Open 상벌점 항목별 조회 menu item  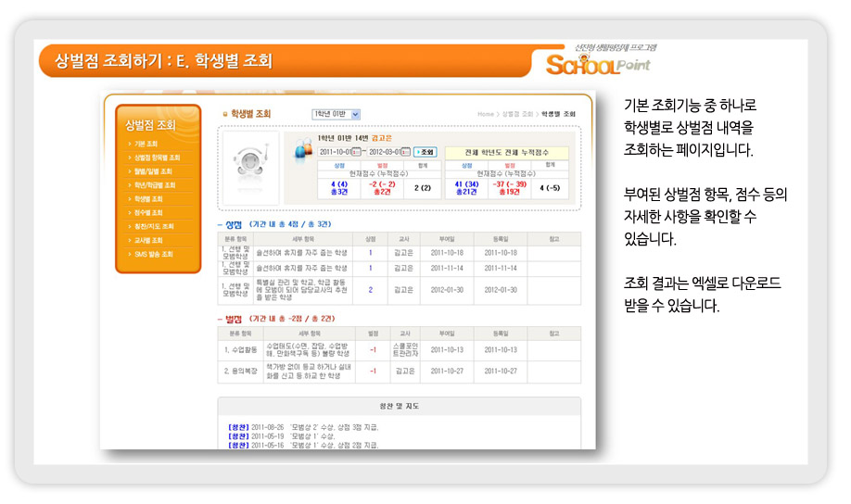(157, 158)
